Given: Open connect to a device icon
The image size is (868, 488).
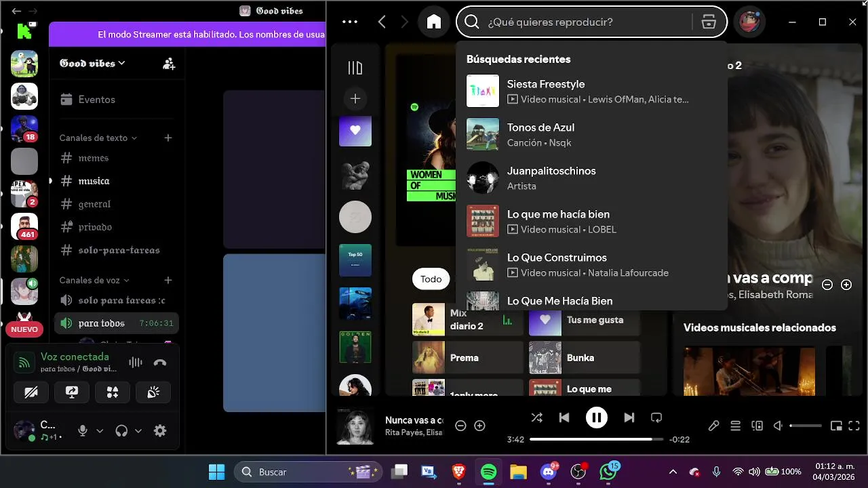Looking at the screenshot, I should point(757,426).
